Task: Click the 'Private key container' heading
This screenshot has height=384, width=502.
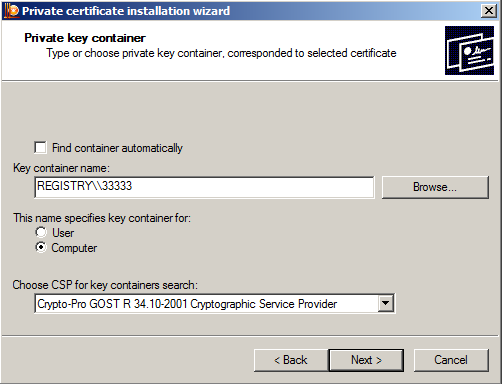Action: pos(85,38)
